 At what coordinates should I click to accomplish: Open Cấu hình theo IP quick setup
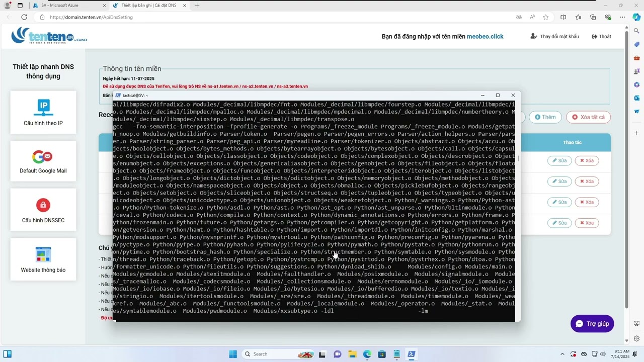(x=43, y=112)
